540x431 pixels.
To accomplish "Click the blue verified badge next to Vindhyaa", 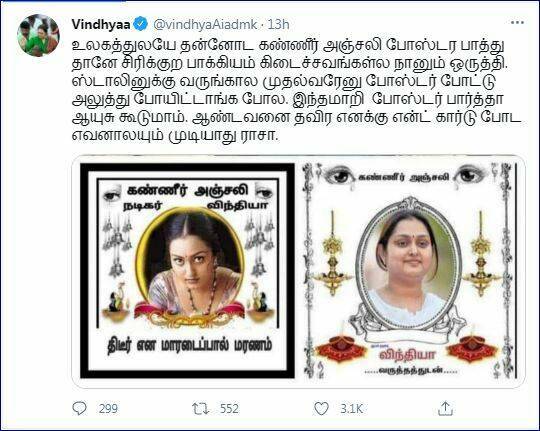I will (x=141, y=24).
